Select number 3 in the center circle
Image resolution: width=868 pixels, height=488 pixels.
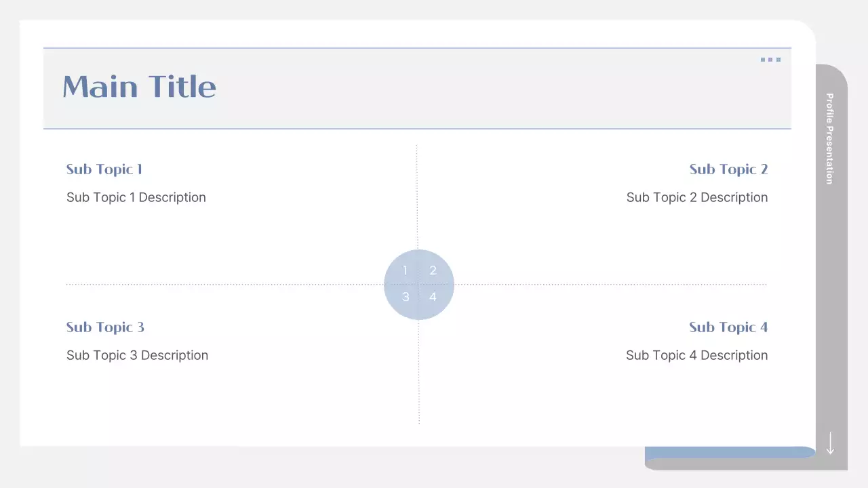406,297
